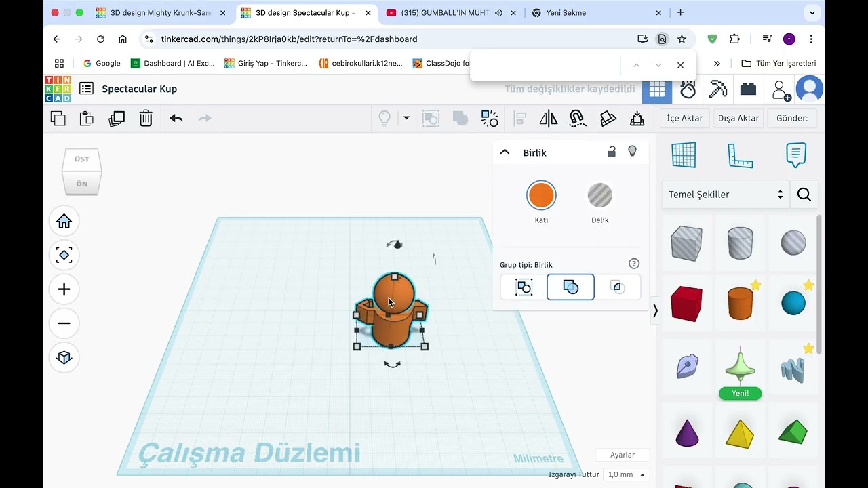Image resolution: width=868 pixels, height=488 pixels.
Task: Choose the third group type option
Action: click(617, 287)
